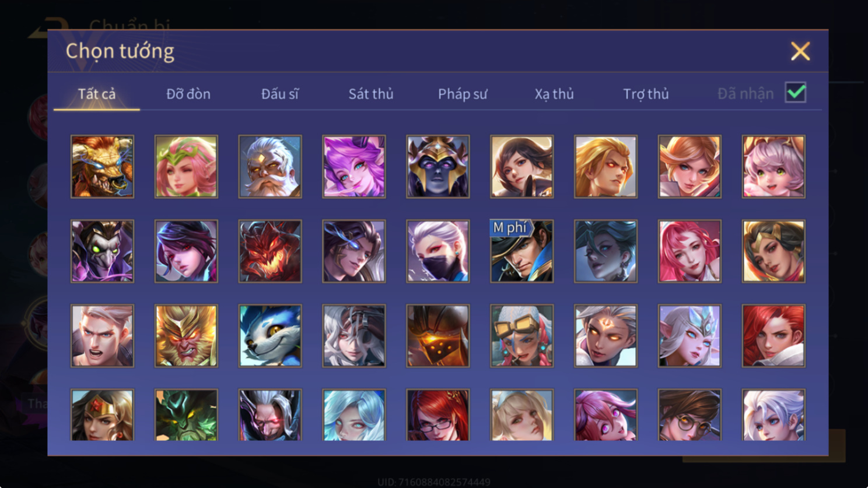
Task: Switch to the Pháp sư tab
Action: pyautogui.click(x=463, y=94)
